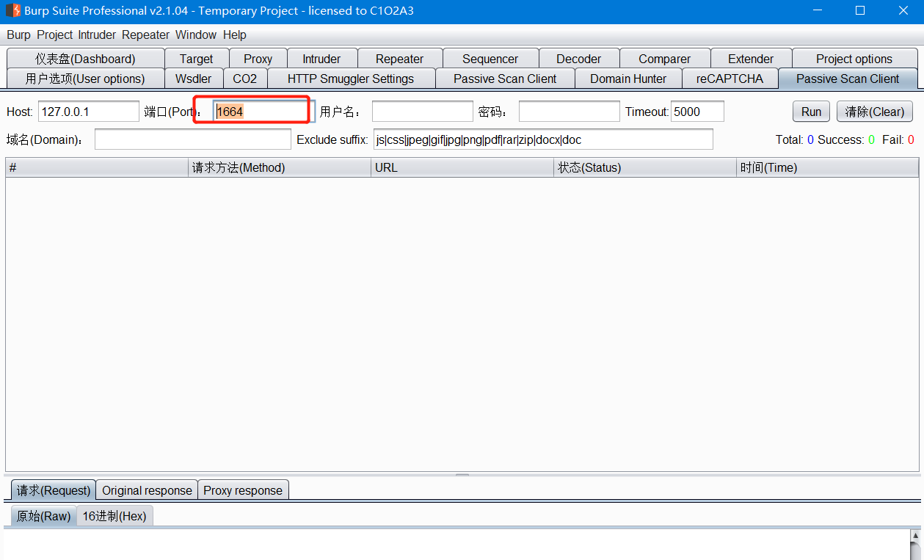Select the Hex (16进制) tab
Viewport: 924px width, 560px height.
point(114,516)
